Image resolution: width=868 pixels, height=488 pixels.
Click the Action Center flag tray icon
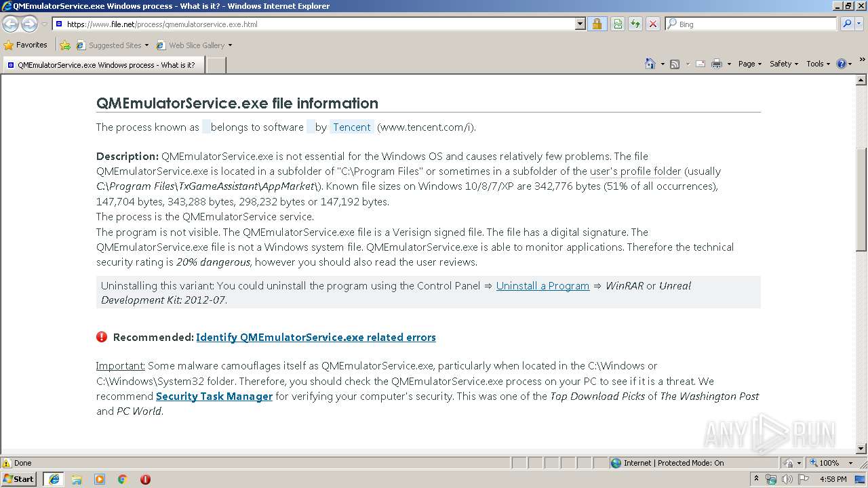click(x=804, y=479)
